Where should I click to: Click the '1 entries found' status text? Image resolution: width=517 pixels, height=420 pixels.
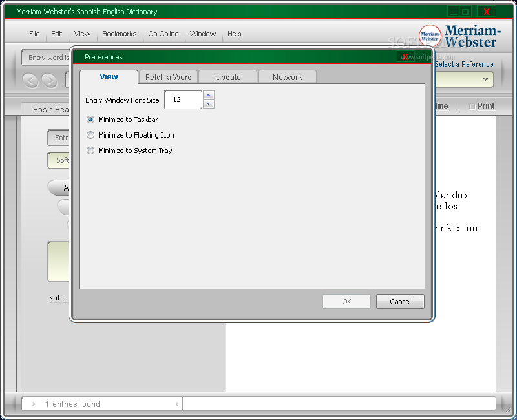pos(72,404)
